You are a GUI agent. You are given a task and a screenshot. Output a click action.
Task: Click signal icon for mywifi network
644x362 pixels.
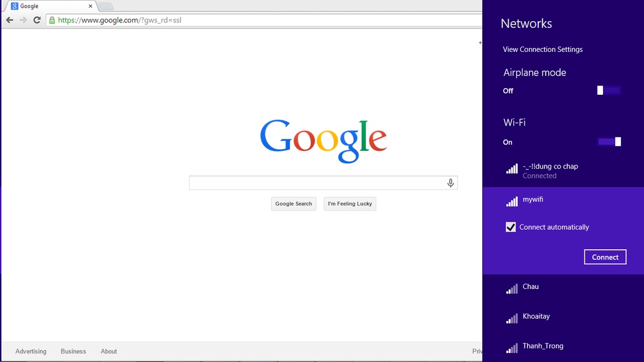tap(512, 201)
